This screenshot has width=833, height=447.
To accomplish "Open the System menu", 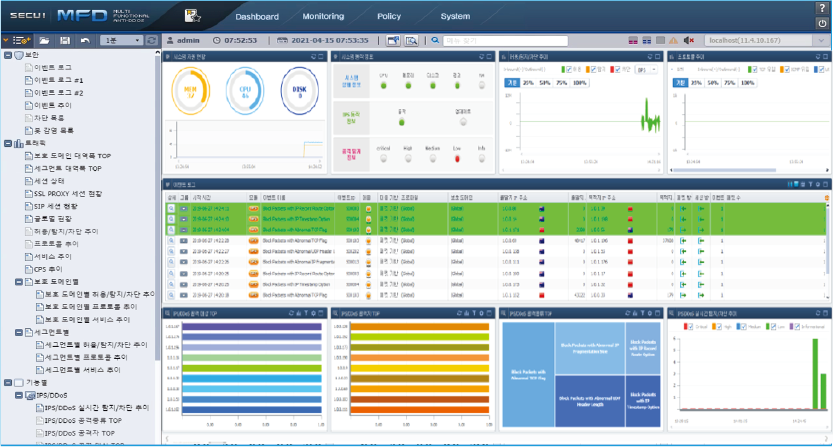I will coord(455,16).
